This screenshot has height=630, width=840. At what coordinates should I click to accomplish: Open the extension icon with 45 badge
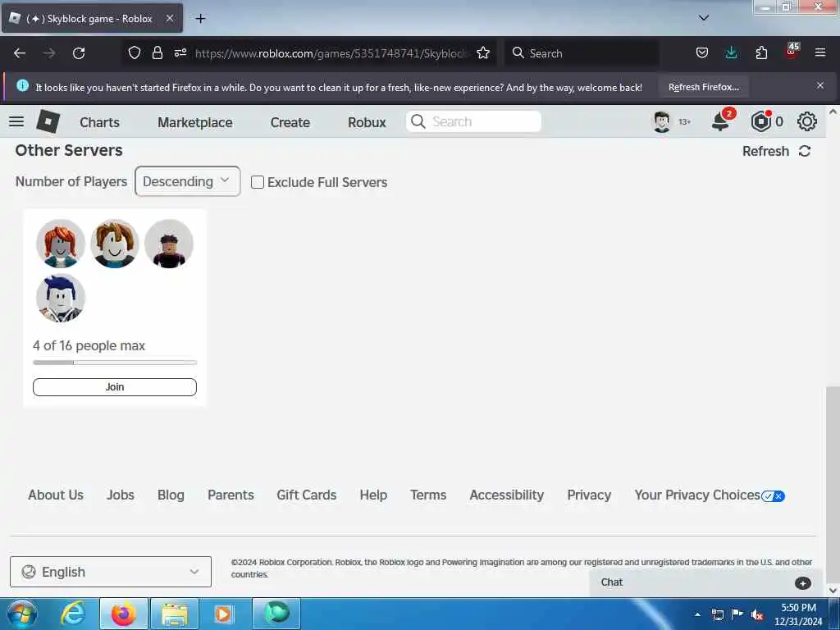[792, 52]
